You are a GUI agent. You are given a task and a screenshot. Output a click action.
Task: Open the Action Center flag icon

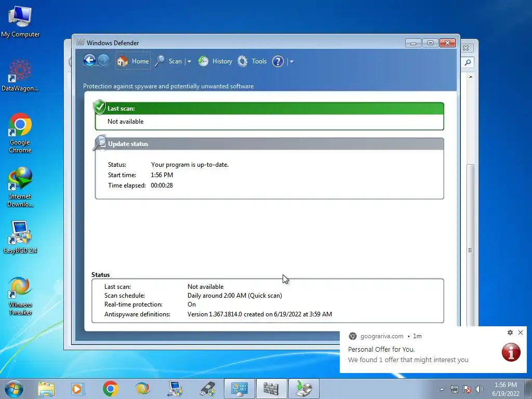[x=467, y=389]
